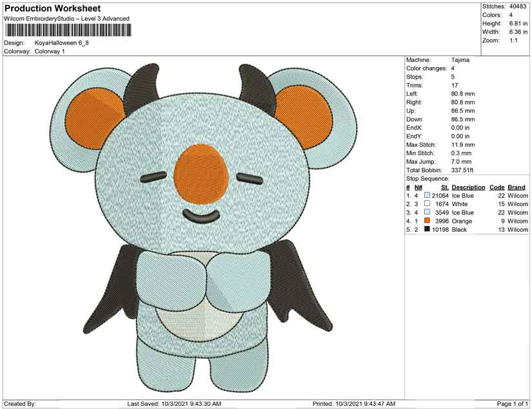532x409 pixels.
Task: Click the 'Colors:' label in the header
Action: (x=491, y=15)
